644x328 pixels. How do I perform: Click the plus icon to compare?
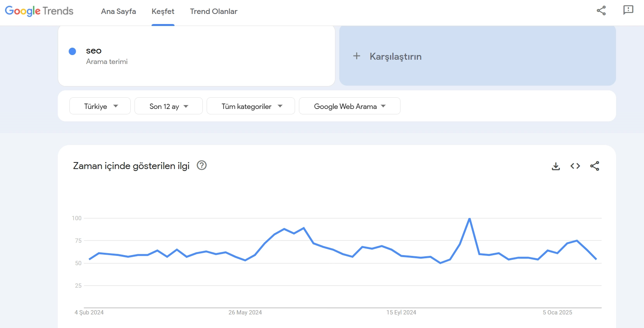click(357, 56)
